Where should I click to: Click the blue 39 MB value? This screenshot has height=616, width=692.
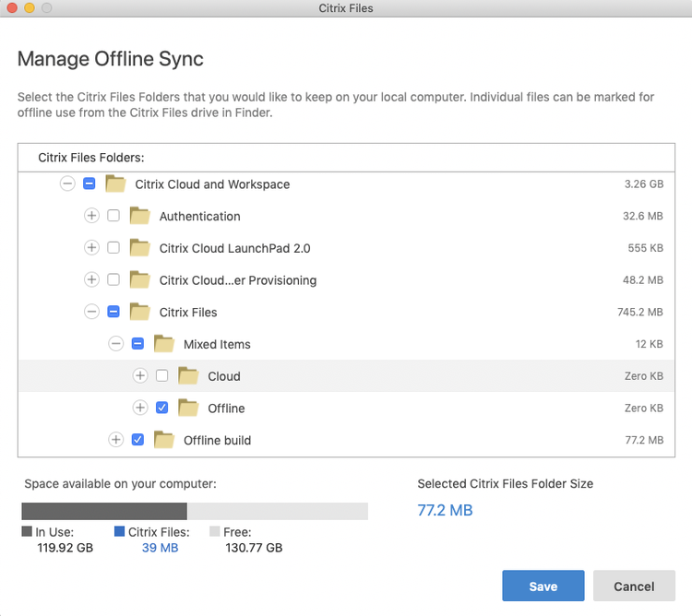(x=161, y=547)
